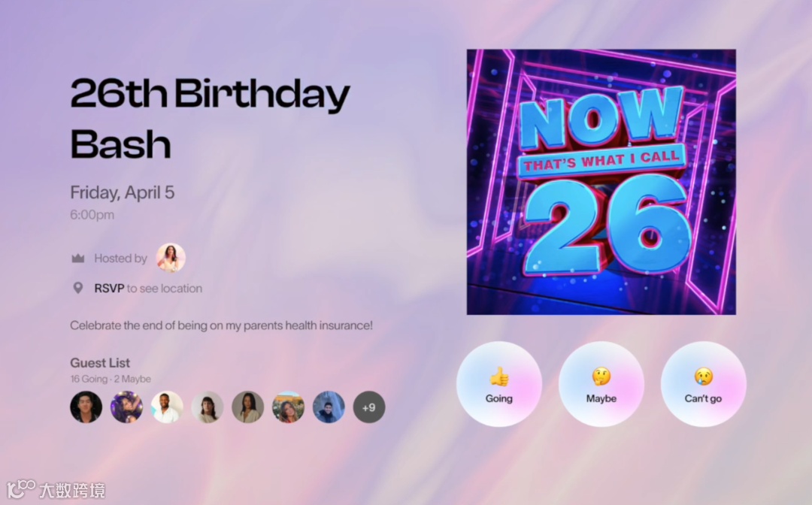Click the Guest List heading

pyautogui.click(x=100, y=363)
